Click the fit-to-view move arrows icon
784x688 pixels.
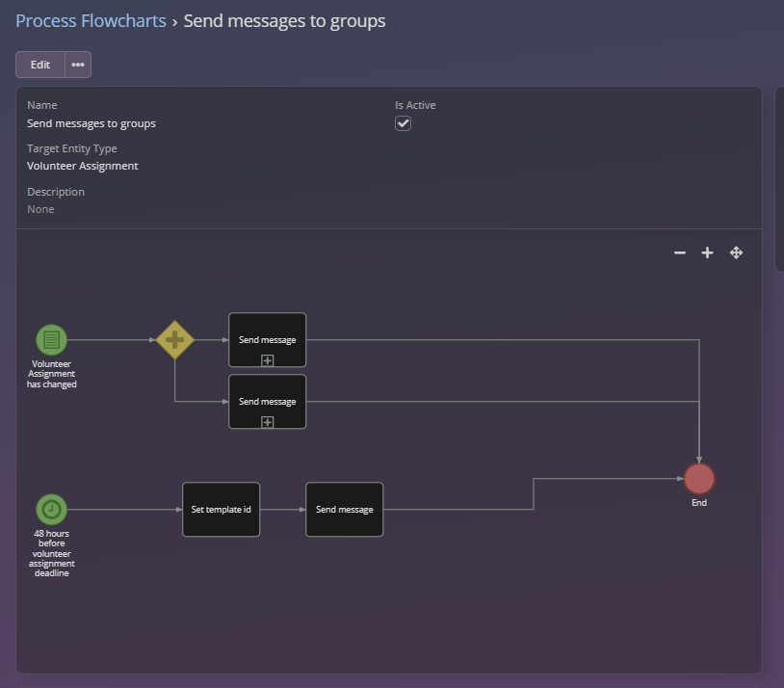(x=736, y=252)
